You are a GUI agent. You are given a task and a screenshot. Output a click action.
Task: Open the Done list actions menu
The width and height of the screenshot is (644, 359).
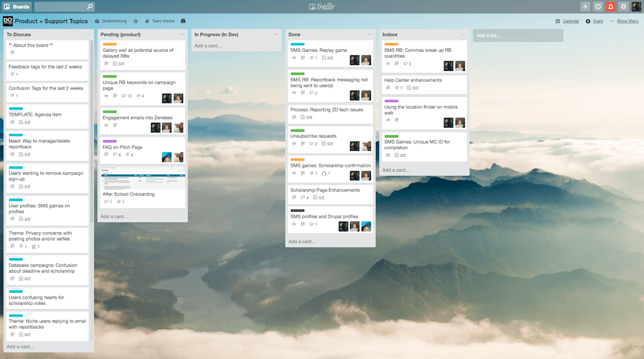coord(369,35)
